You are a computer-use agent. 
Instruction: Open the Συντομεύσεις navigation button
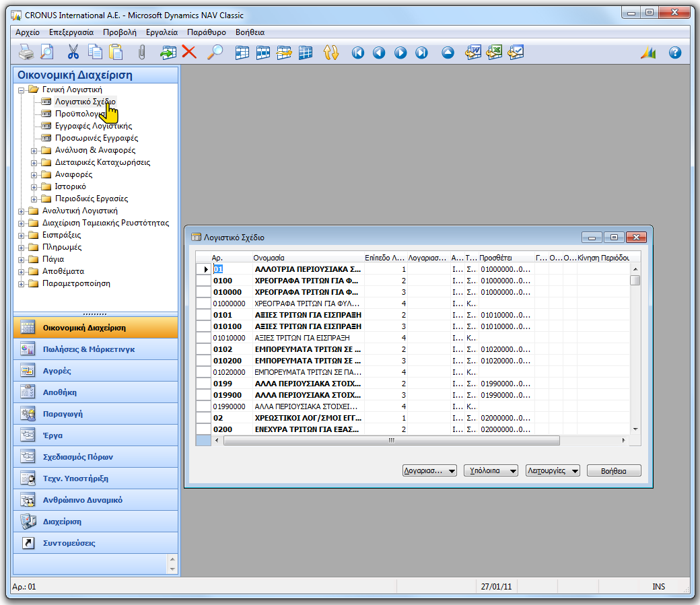point(96,543)
